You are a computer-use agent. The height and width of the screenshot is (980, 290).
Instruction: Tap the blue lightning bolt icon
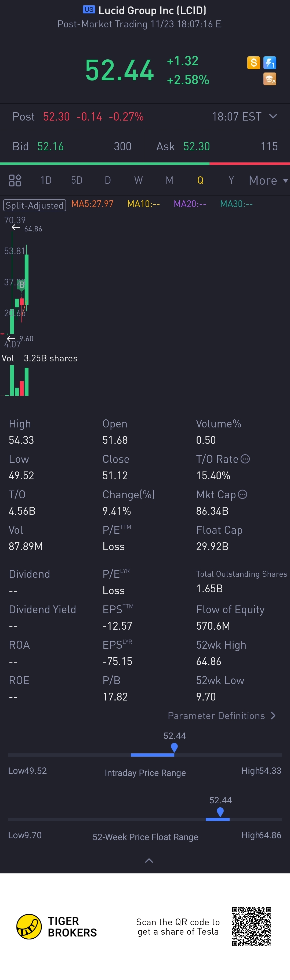[x=270, y=62]
